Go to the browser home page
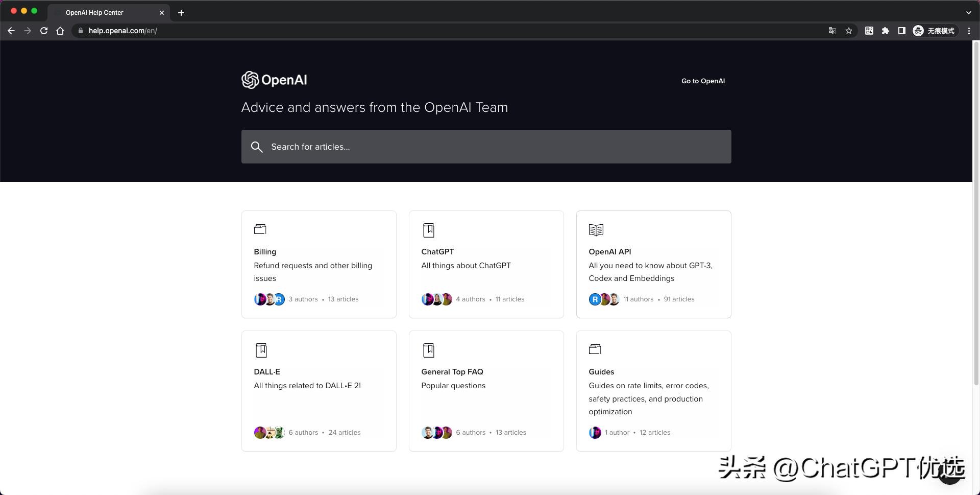The width and height of the screenshot is (980, 495). click(x=60, y=31)
